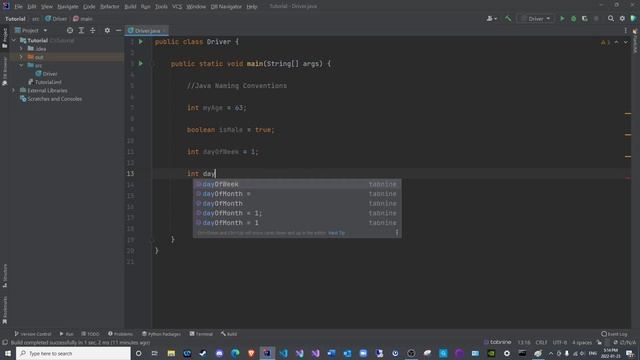Screen dimensions: 640x360
Task: Open the Build menu
Action: pos(130,7)
